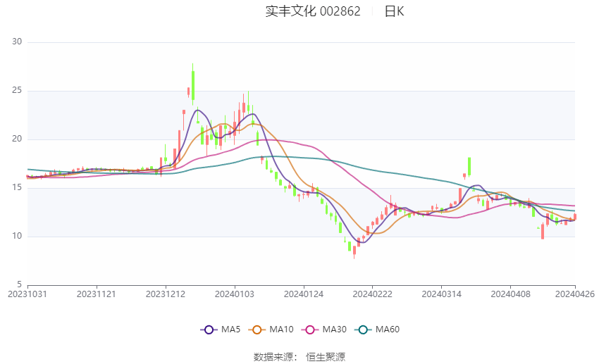Click the x-axis date 20240103
The height and width of the screenshot is (364, 599).
coord(235,294)
